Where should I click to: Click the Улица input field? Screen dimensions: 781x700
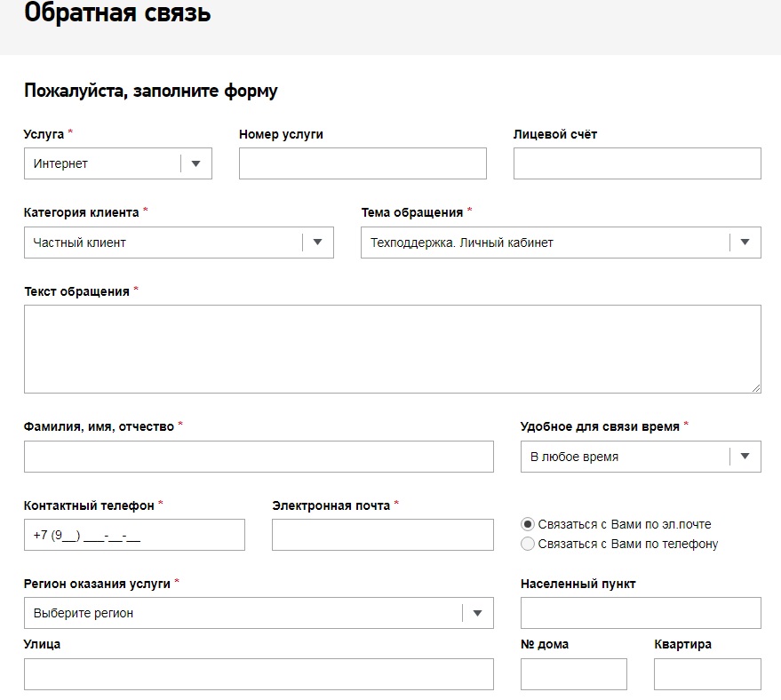tap(259, 674)
